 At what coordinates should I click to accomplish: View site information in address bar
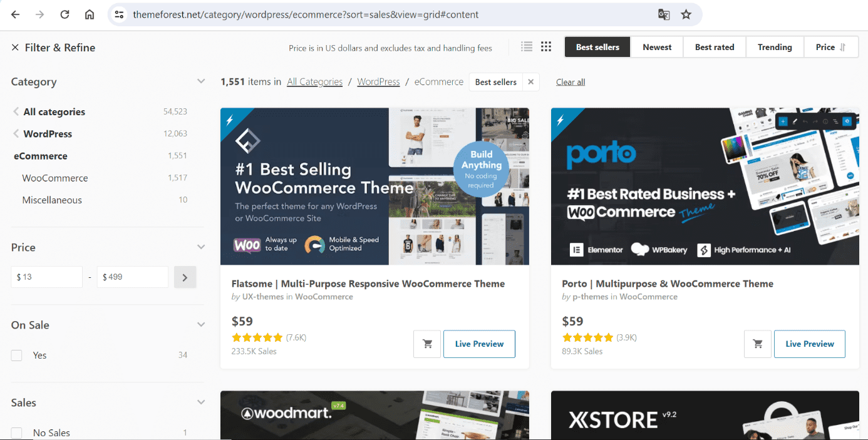(x=120, y=14)
